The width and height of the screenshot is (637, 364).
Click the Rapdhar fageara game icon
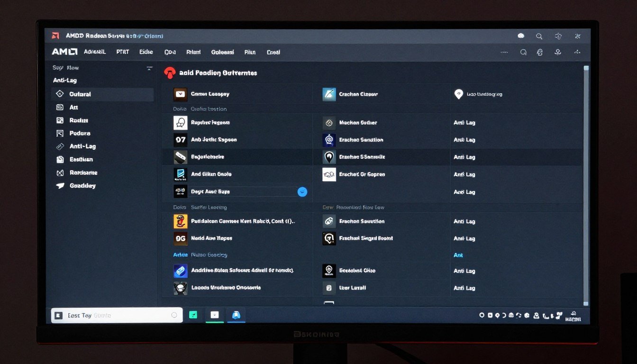click(180, 123)
